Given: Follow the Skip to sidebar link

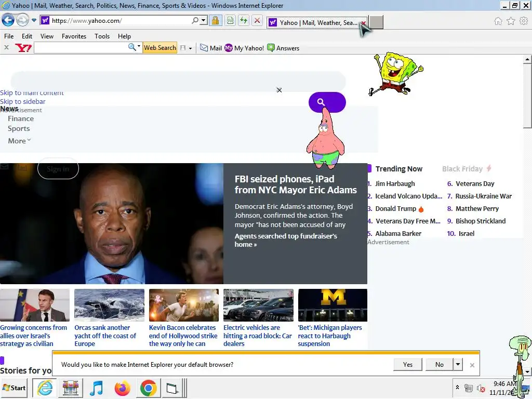Looking at the screenshot, I should [23, 101].
